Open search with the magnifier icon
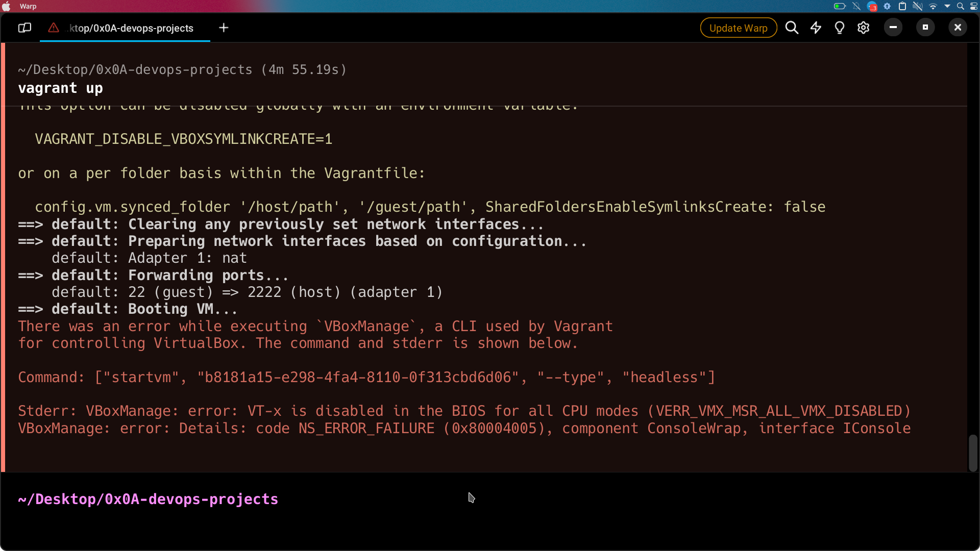This screenshot has width=980, height=551. pos(792,28)
